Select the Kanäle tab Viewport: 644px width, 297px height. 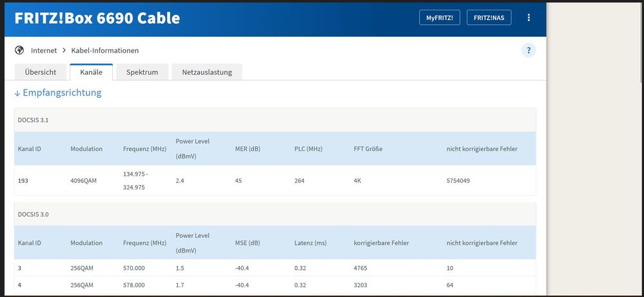point(91,72)
